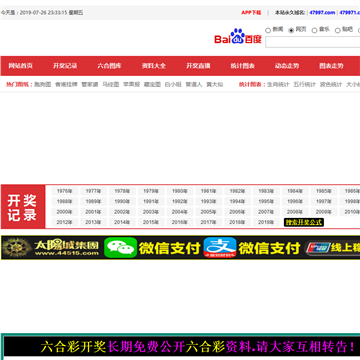Open 资料大全 in the red nav bar
The height and width of the screenshot is (360, 360).
tap(154, 66)
